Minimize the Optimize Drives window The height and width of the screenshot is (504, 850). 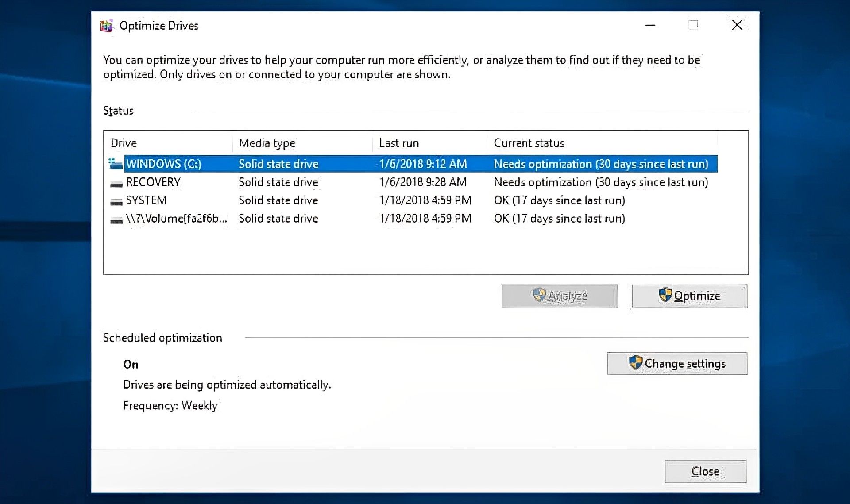[650, 25]
